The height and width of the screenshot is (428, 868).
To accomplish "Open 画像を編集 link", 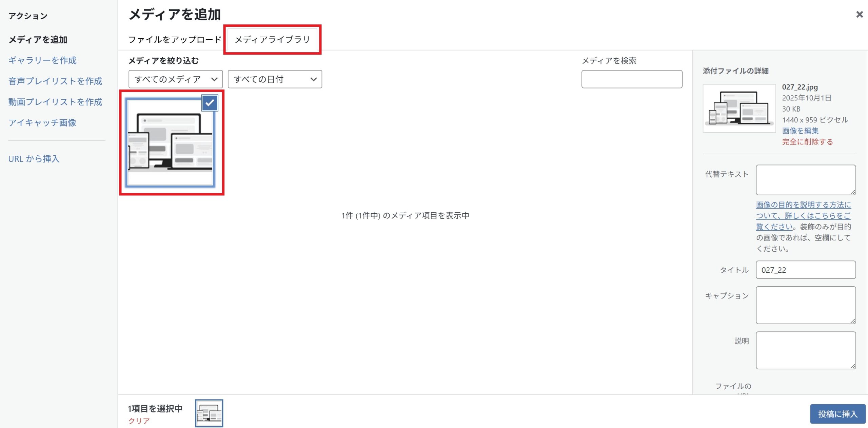I will coord(800,131).
